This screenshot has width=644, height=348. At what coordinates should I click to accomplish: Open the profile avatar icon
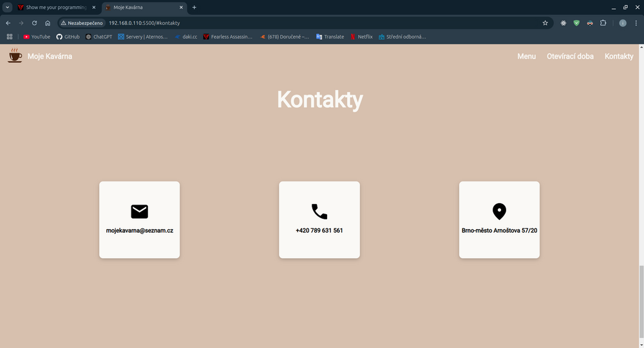623,23
